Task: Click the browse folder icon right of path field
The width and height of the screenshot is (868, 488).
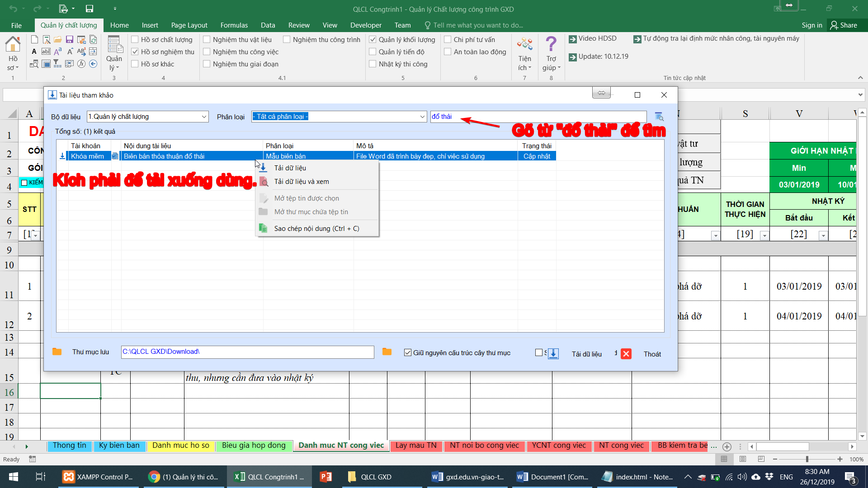Action: point(387,352)
